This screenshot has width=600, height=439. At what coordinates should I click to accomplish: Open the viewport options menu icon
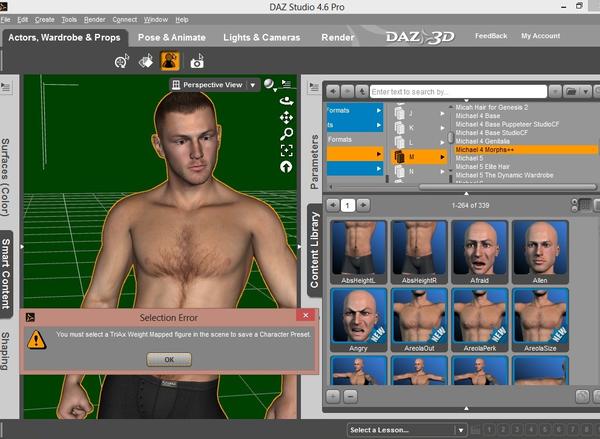(x=286, y=84)
